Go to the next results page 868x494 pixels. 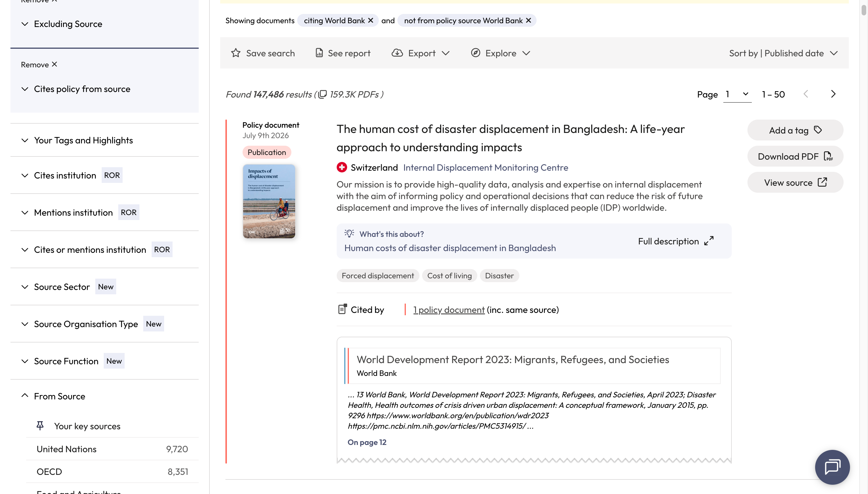[x=833, y=94]
